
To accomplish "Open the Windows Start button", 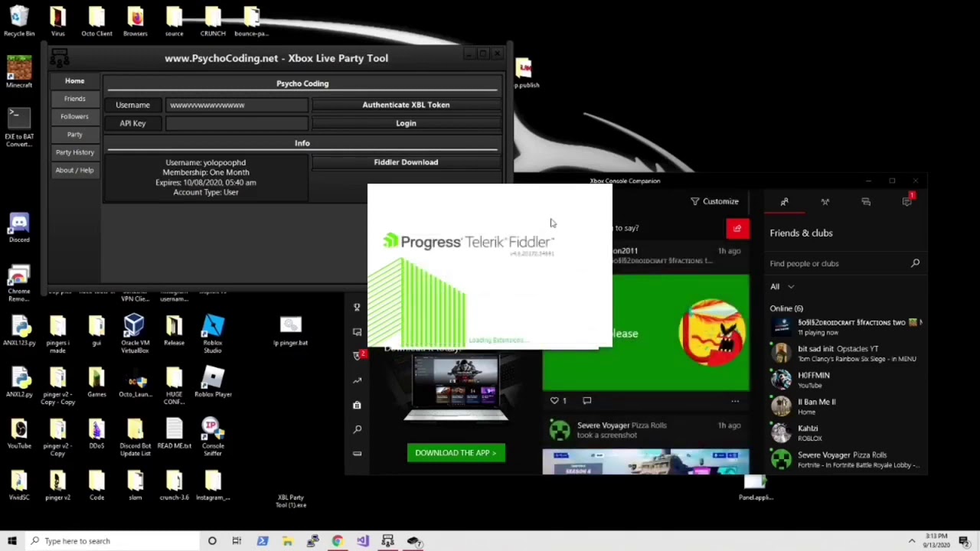I will point(12,541).
